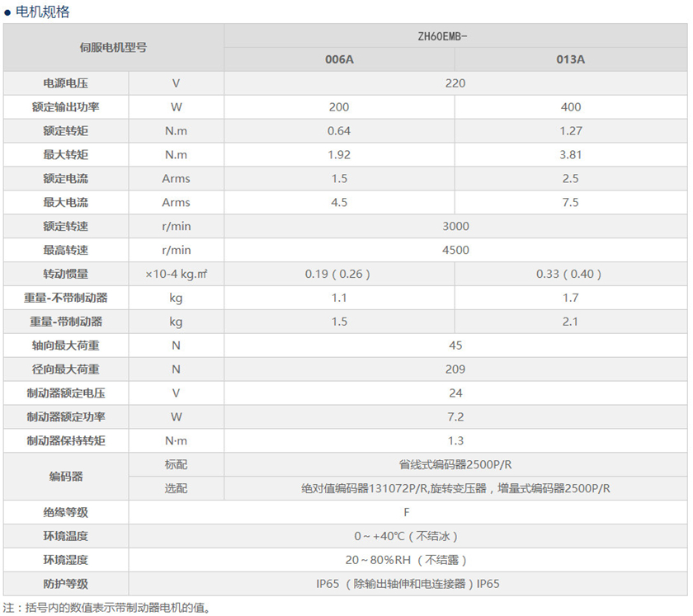Image resolution: width=693 pixels, height=616 pixels.
Task: Click the 选配 encoder options text
Action: (455, 488)
